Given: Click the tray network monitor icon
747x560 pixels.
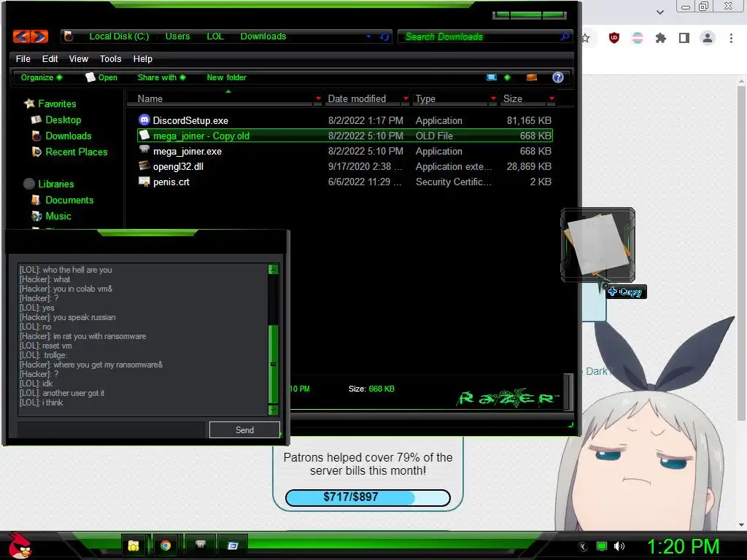Looking at the screenshot, I should [602, 546].
